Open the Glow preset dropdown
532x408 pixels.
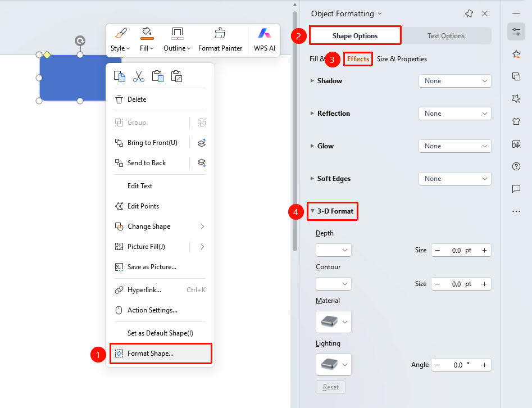click(x=454, y=146)
